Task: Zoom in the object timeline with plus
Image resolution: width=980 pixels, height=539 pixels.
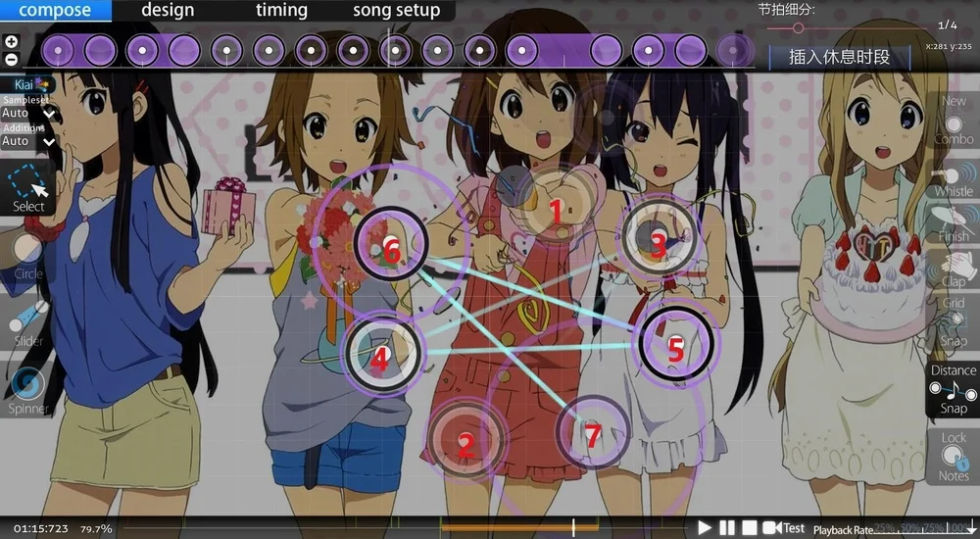Action: point(11,42)
